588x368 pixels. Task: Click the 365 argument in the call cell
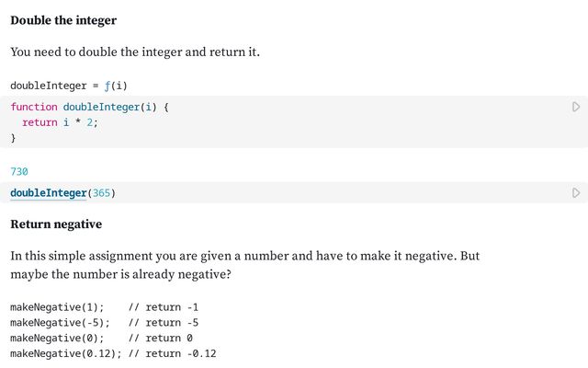101,193
